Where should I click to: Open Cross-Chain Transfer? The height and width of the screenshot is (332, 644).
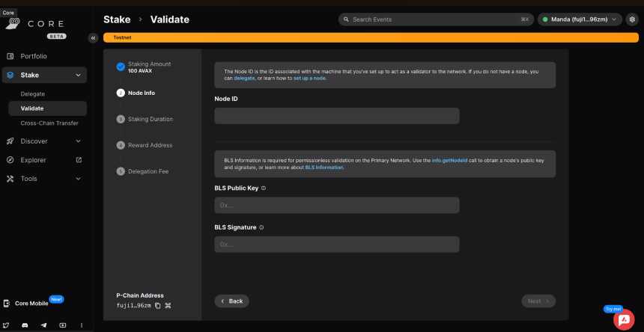click(x=48, y=123)
